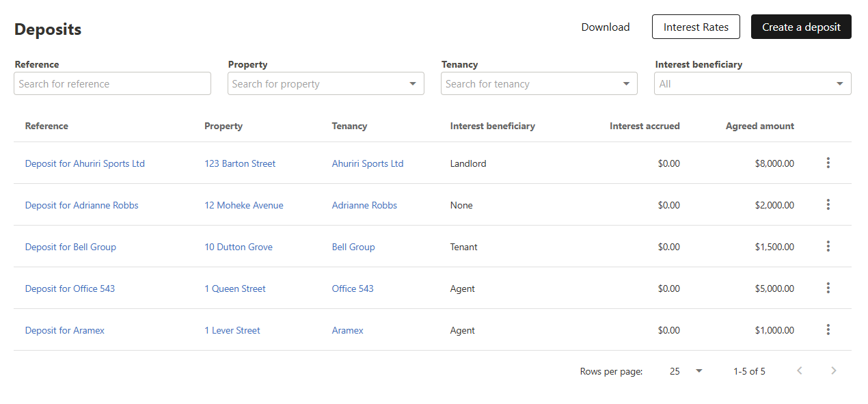
Task: Open Interest Rates
Action: [696, 27]
